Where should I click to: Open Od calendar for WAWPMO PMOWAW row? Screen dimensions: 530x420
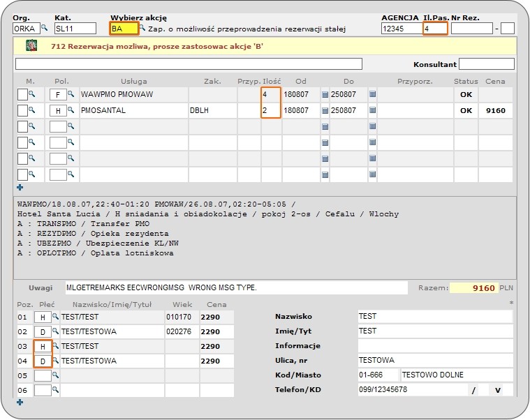coord(325,94)
